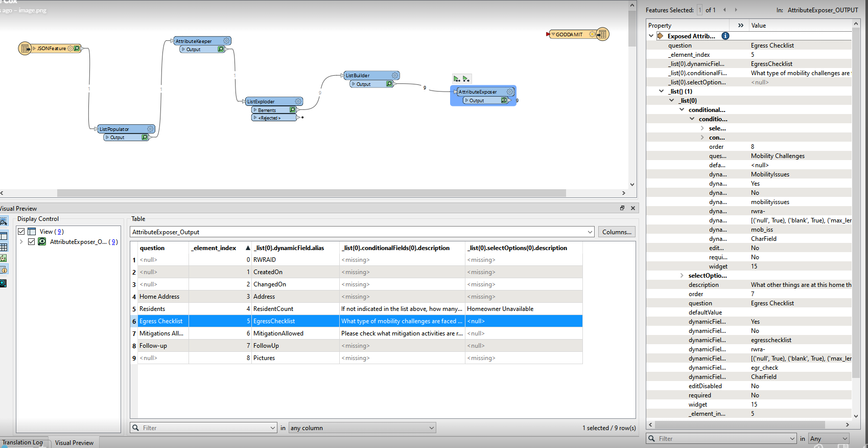Image resolution: width=868 pixels, height=448 pixels.
Task: Open AttributeExposer parameters gear
Action: click(x=510, y=92)
